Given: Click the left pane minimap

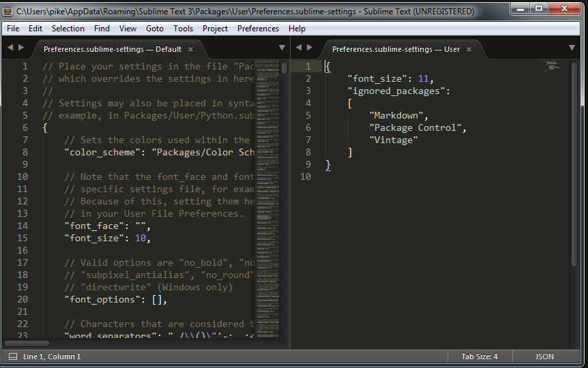Looking at the screenshot, I should pyautogui.click(x=268, y=198).
